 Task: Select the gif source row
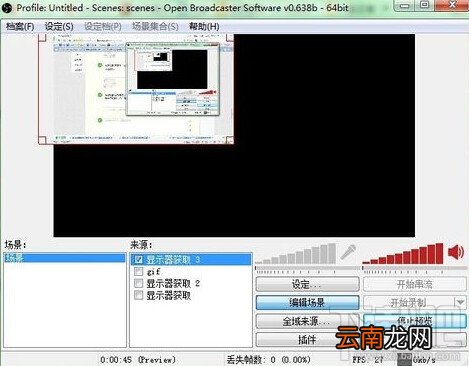pos(191,271)
